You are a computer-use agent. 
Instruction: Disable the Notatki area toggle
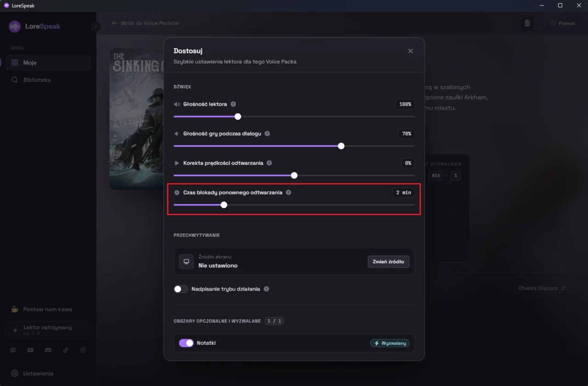pyautogui.click(x=186, y=343)
